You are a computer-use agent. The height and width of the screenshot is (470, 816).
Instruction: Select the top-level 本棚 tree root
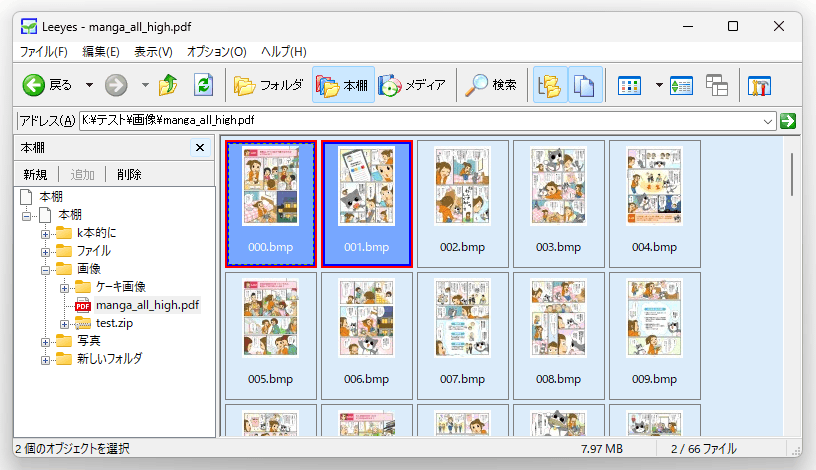[51, 197]
